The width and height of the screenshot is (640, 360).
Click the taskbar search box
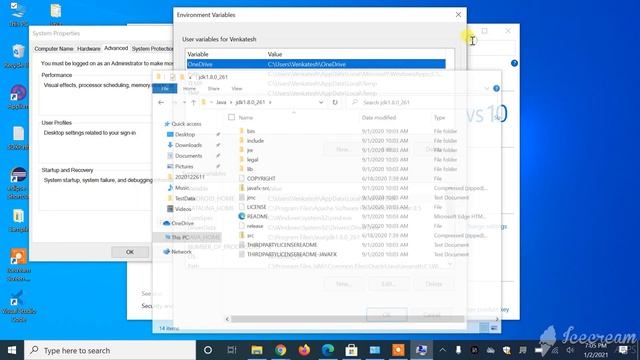coord(110,350)
